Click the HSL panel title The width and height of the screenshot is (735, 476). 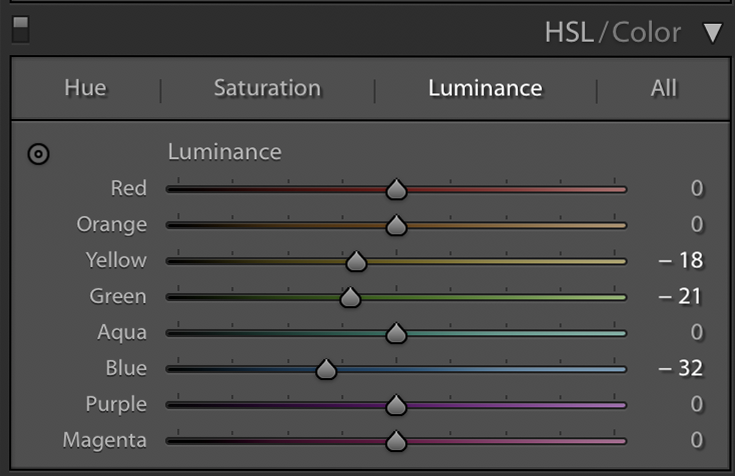tap(569, 33)
